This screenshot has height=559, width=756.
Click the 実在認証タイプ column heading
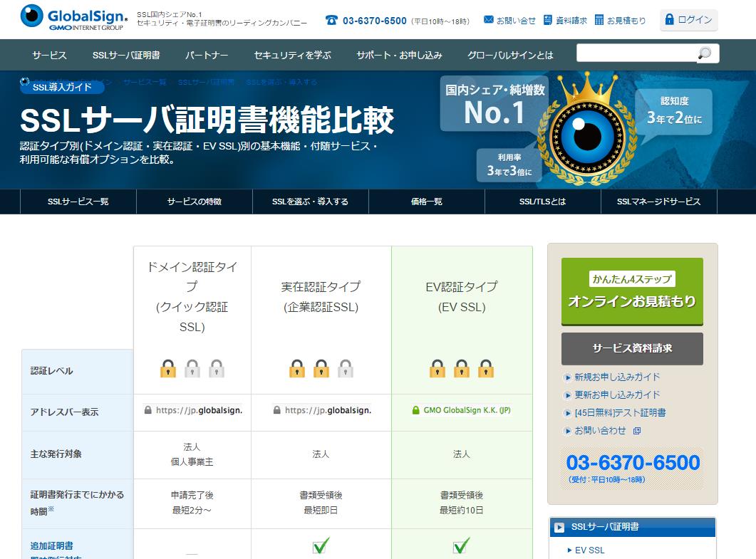click(321, 297)
